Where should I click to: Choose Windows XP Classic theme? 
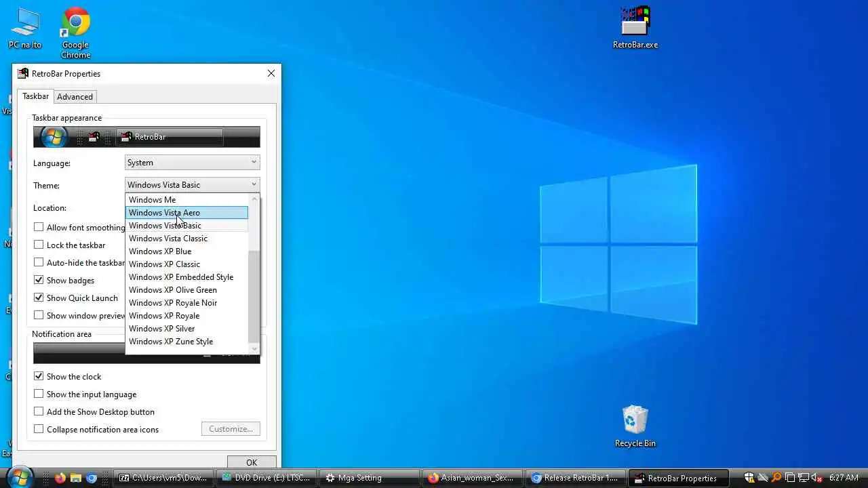pos(187,264)
